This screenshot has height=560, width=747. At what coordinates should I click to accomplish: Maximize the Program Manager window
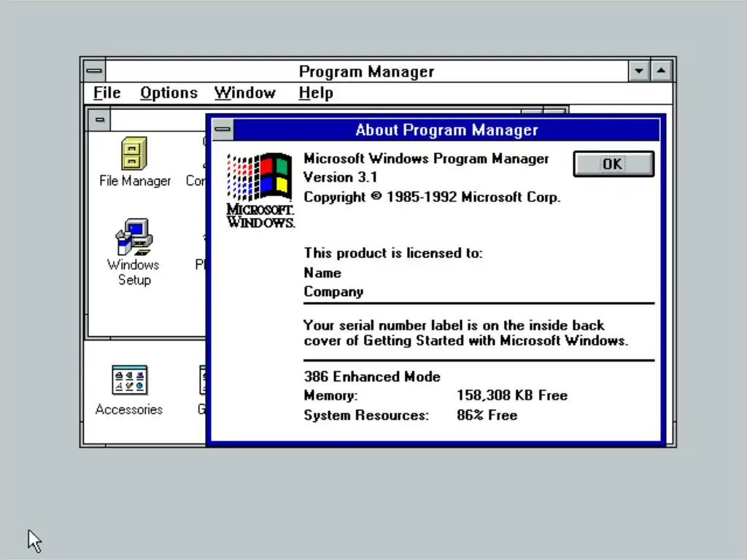pos(661,71)
